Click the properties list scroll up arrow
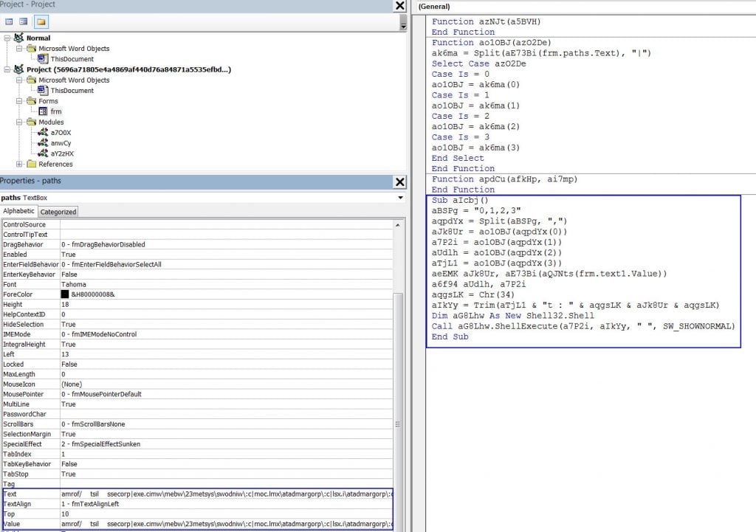This screenshot has width=756, height=532. tap(398, 225)
